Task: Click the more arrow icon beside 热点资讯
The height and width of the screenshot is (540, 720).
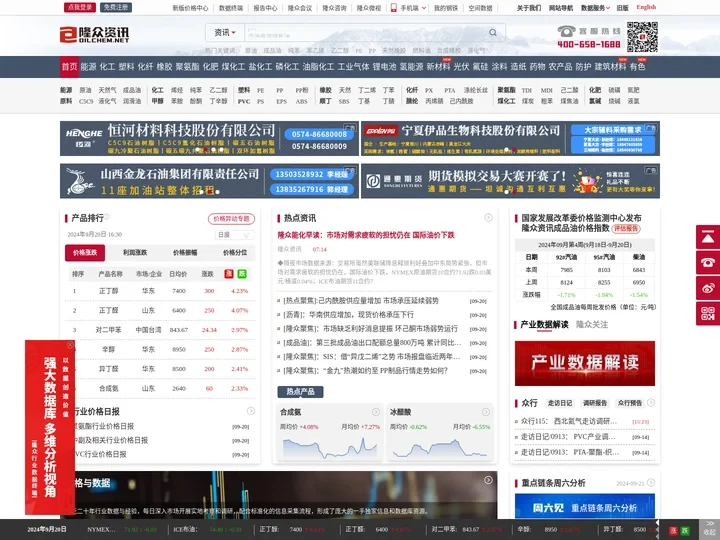Action: tap(488, 218)
